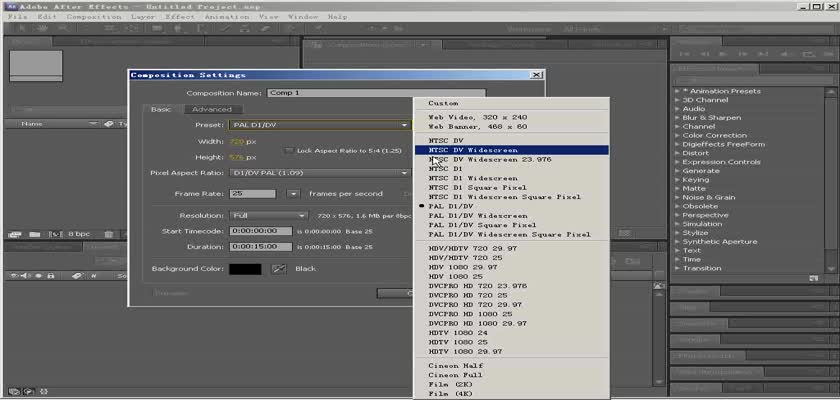The image size is (840, 400).
Task: Click the Effects panel scroll down arrow
Action: (x=831, y=269)
